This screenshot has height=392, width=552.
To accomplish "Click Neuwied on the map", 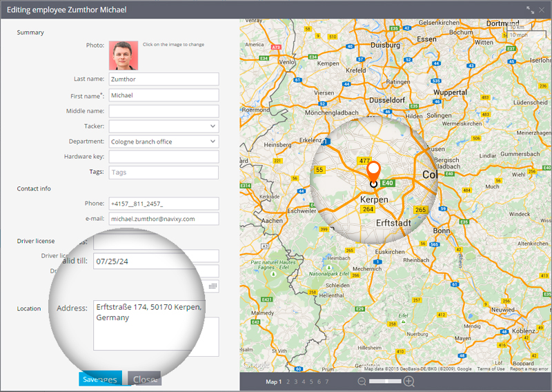I will click(x=503, y=310).
